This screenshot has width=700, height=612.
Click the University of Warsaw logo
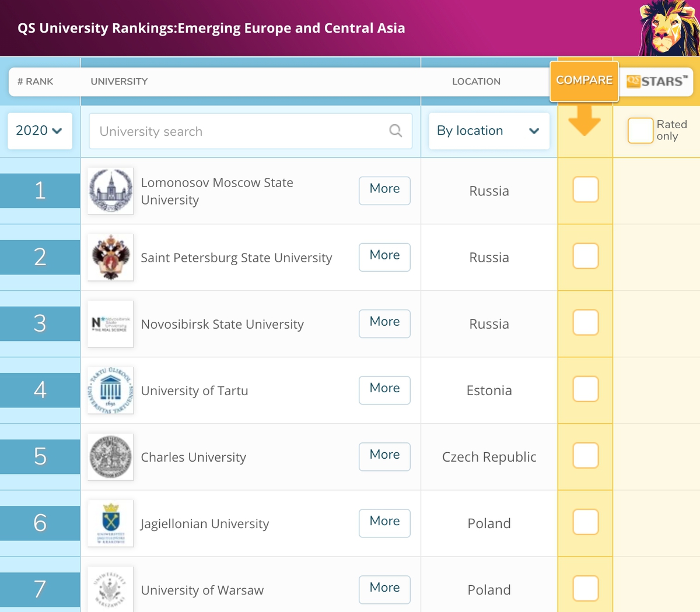coord(110,589)
